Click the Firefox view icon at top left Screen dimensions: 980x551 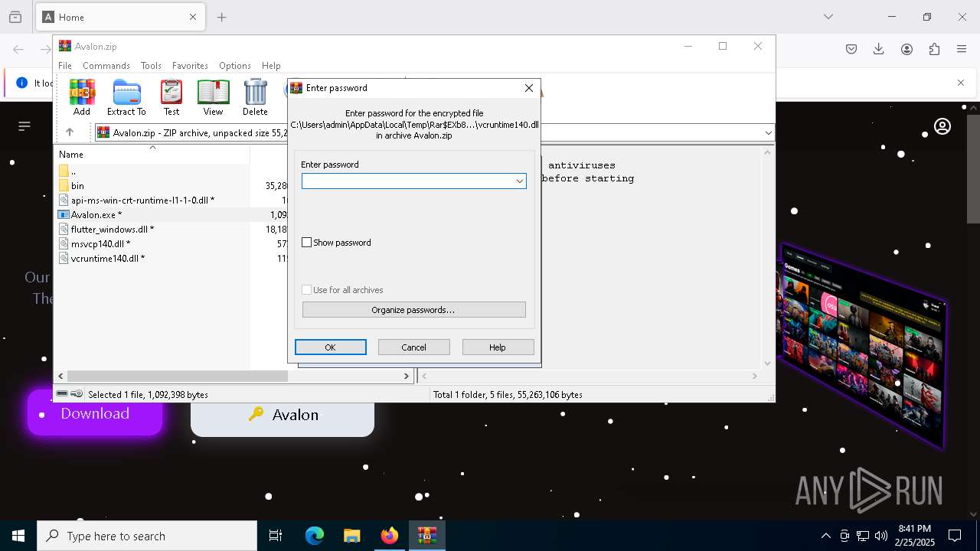click(x=15, y=17)
